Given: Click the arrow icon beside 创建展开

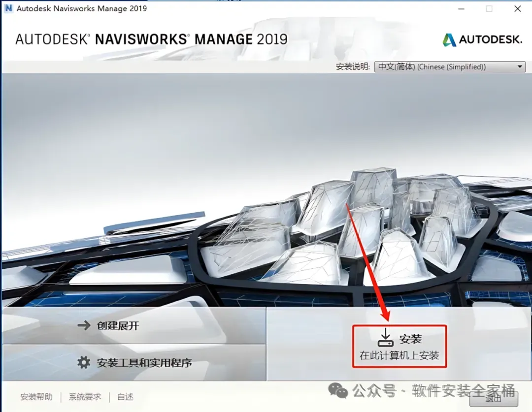Looking at the screenshot, I should coord(84,325).
